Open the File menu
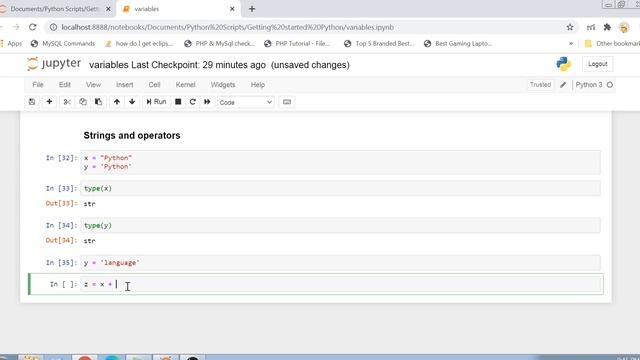This screenshot has height=360, width=640. pyautogui.click(x=38, y=84)
